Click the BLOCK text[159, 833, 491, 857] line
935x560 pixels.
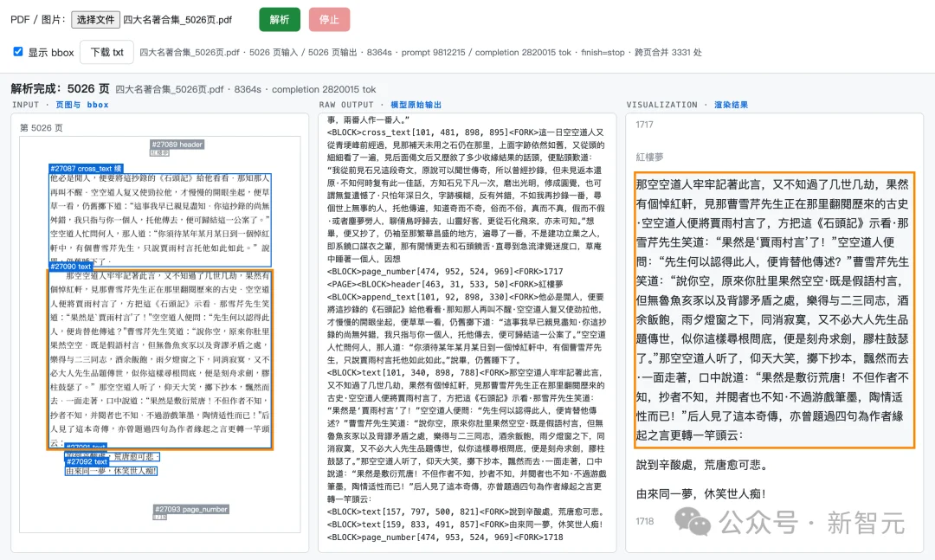(465, 525)
